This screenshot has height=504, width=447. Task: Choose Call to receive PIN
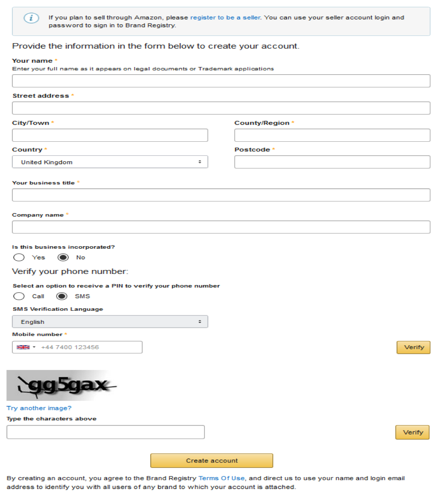tap(19, 296)
